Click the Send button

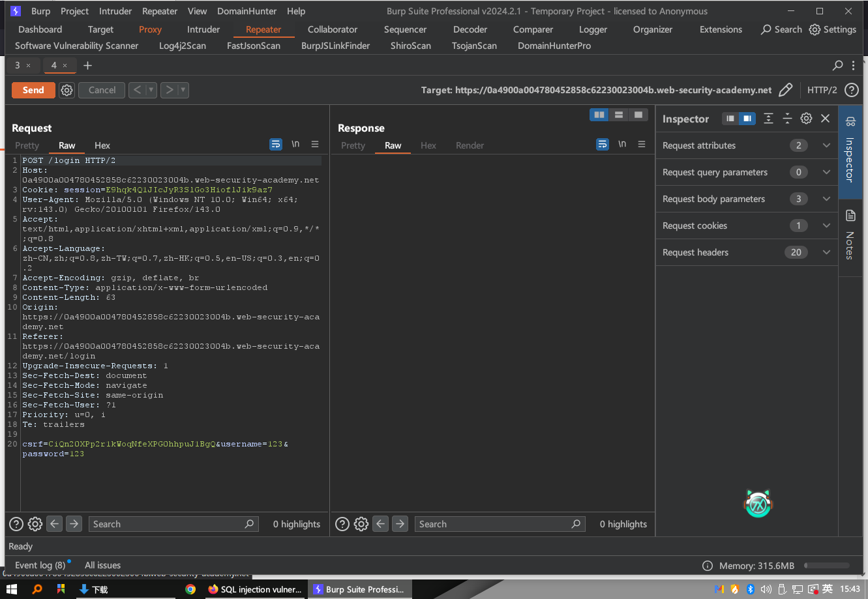[33, 90]
